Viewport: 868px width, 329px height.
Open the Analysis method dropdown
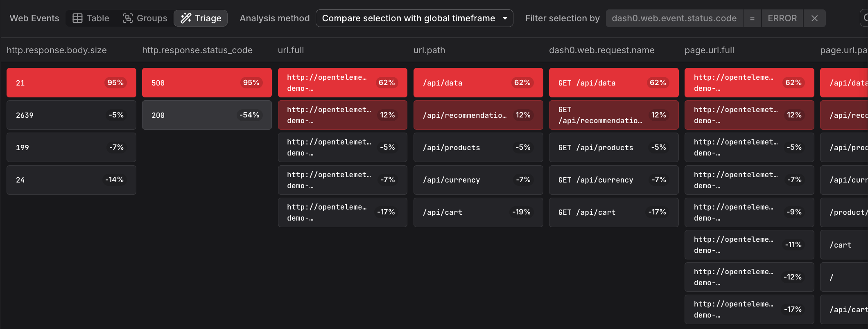(414, 18)
